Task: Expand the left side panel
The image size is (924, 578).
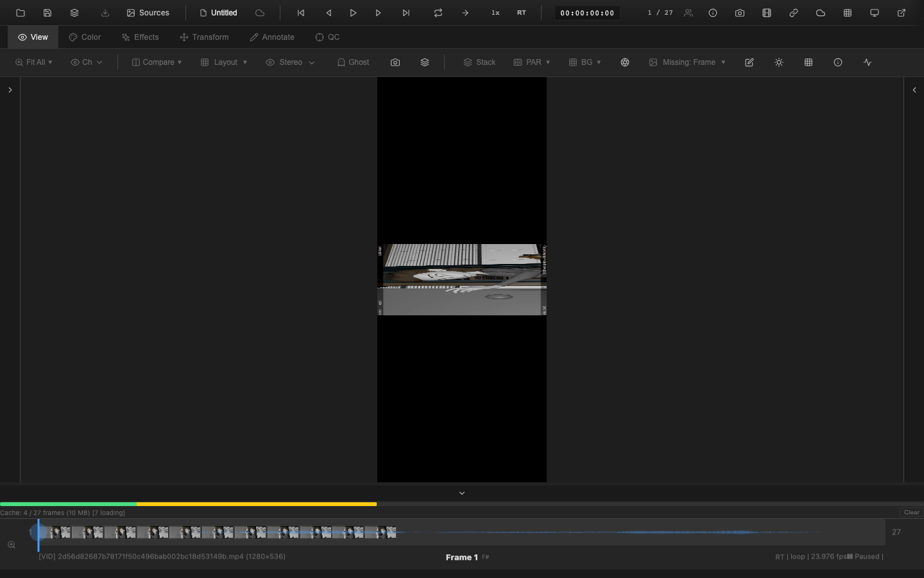Action: point(10,90)
